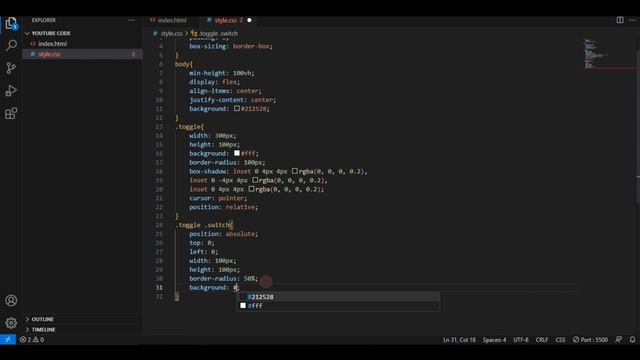This screenshot has height=360, width=640.
Task: Change language mode via CSS status item
Action: coord(560,340)
